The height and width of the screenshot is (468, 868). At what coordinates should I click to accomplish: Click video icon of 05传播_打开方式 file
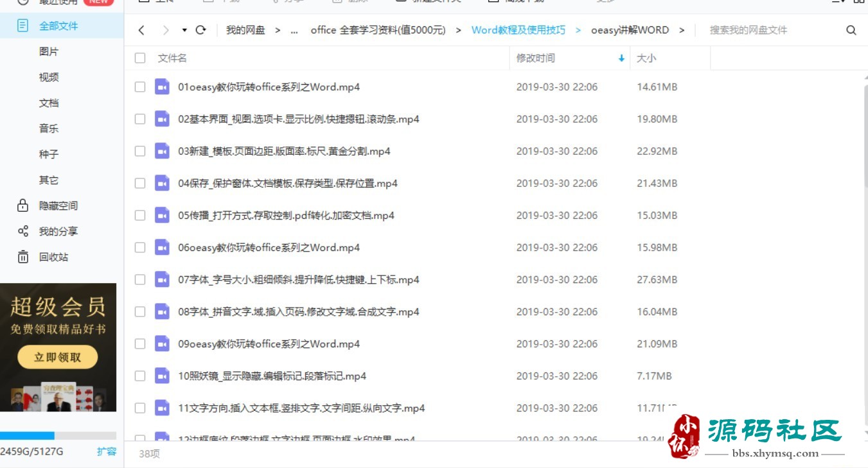click(162, 215)
